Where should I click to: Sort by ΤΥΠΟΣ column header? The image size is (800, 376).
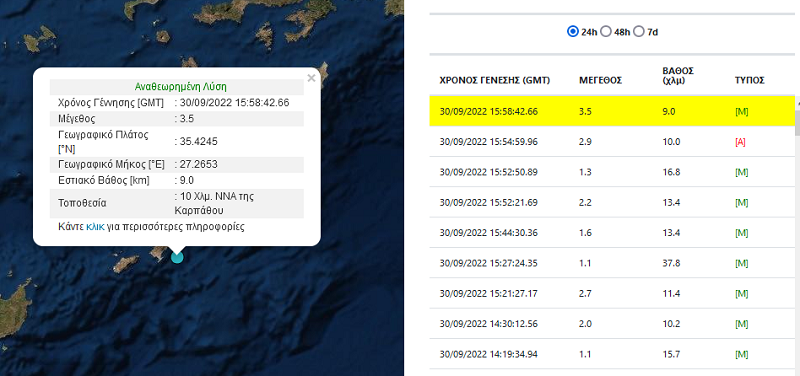749,80
